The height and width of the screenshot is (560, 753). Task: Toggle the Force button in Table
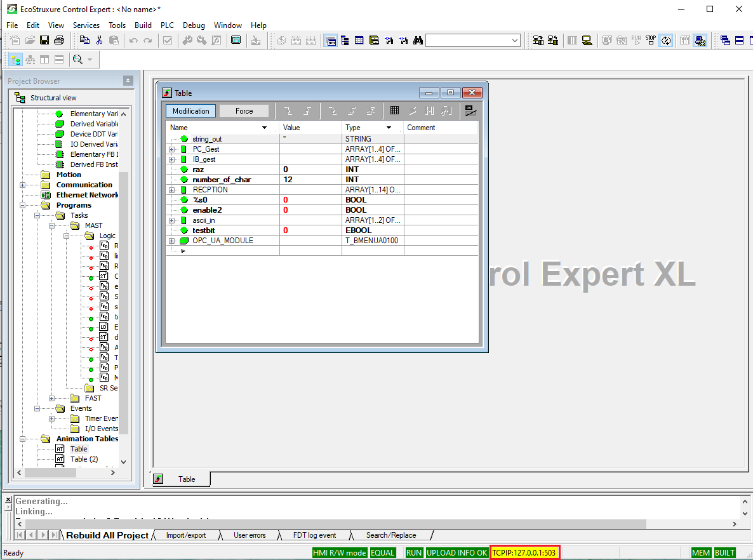point(244,111)
